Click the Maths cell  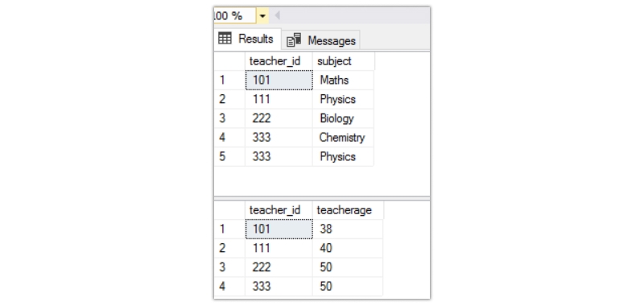(x=343, y=80)
